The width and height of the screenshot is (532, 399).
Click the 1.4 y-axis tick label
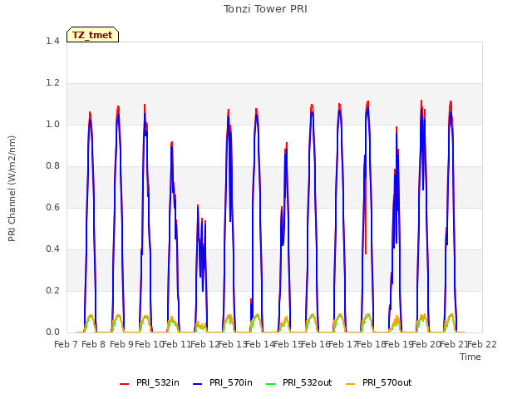52,41
